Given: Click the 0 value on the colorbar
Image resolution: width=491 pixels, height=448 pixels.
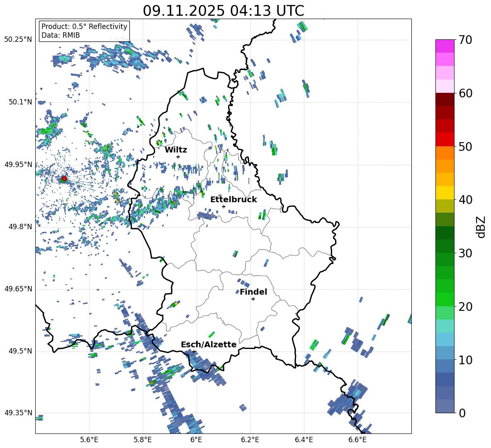Looking at the screenshot, I should point(462,413).
